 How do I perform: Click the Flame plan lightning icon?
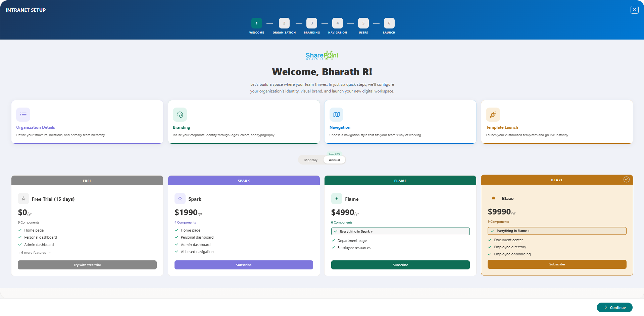point(337,199)
